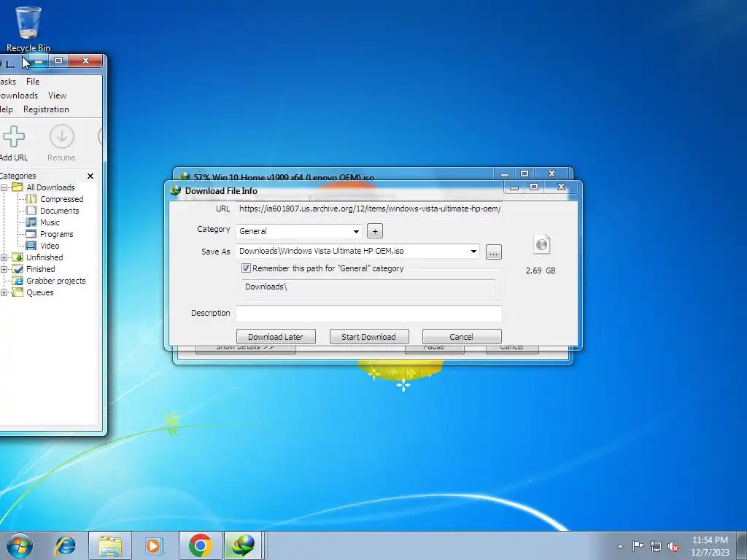Screen dimensions: 747x560
Task: Click the ISO disc file icon above 2.69 GB
Action: click(542, 244)
